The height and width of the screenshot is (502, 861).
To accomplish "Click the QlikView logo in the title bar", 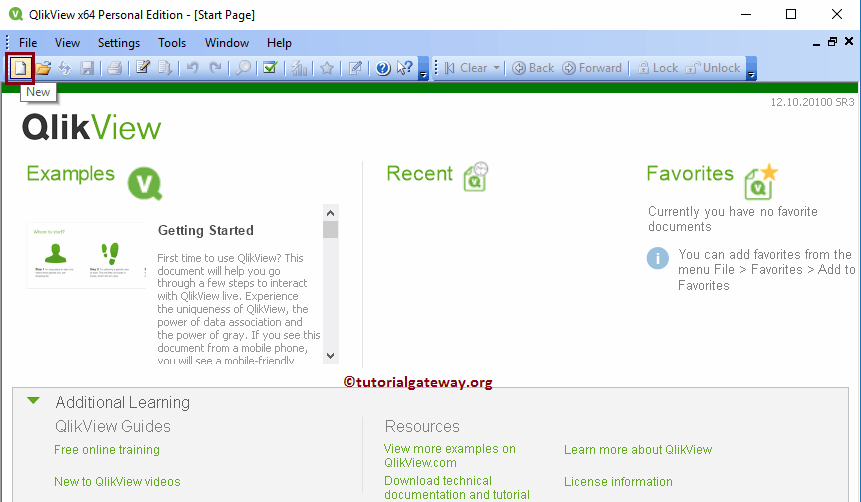I will tap(16, 14).
